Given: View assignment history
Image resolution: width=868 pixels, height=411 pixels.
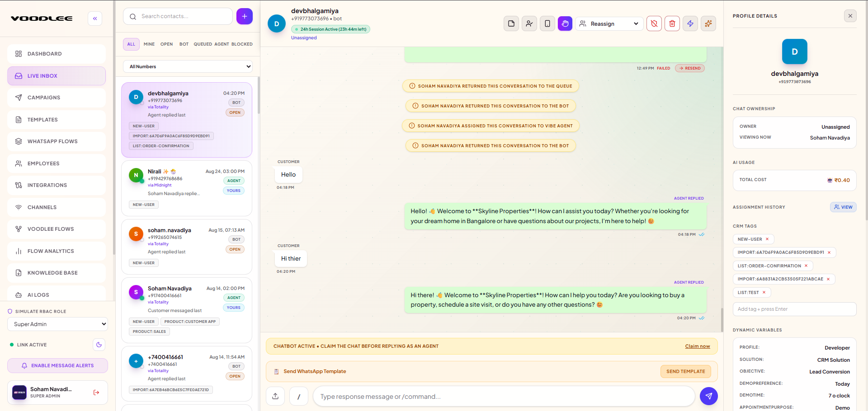Looking at the screenshot, I should point(843,207).
